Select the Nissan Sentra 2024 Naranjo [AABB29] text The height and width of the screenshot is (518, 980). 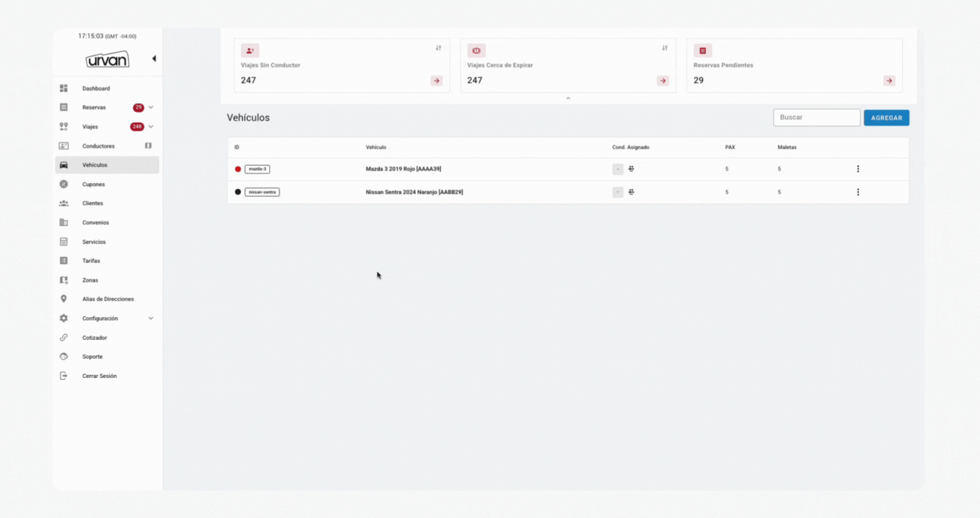click(x=414, y=192)
